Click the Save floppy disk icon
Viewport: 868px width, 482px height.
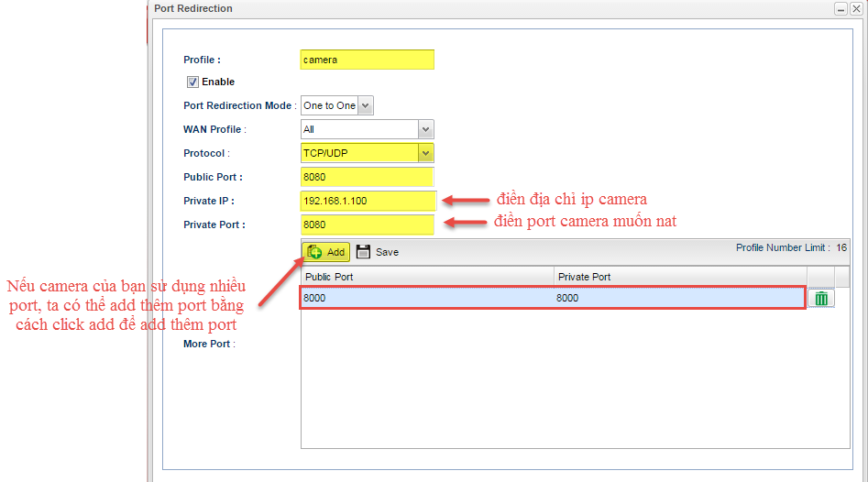[x=363, y=252]
